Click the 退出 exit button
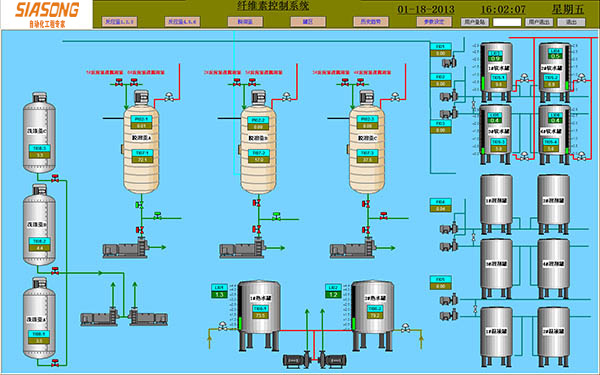 (x=571, y=22)
